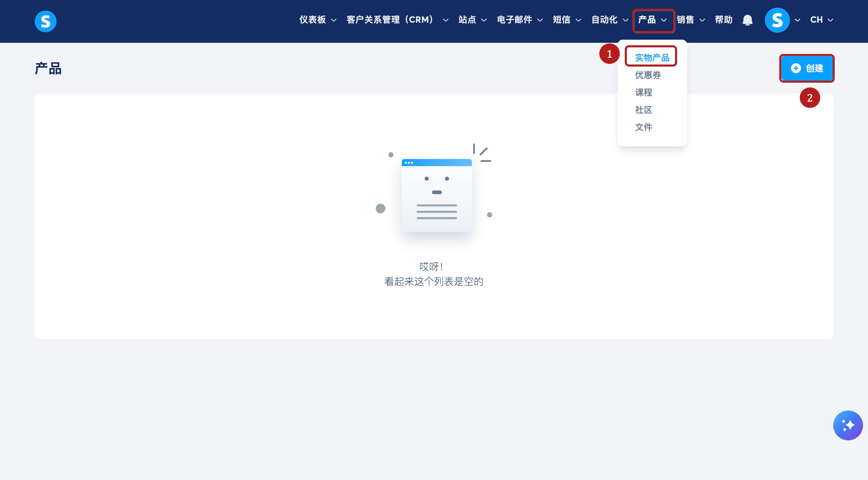Click the 帮助 link in navbar
The width and height of the screenshot is (868, 480).
(723, 20)
